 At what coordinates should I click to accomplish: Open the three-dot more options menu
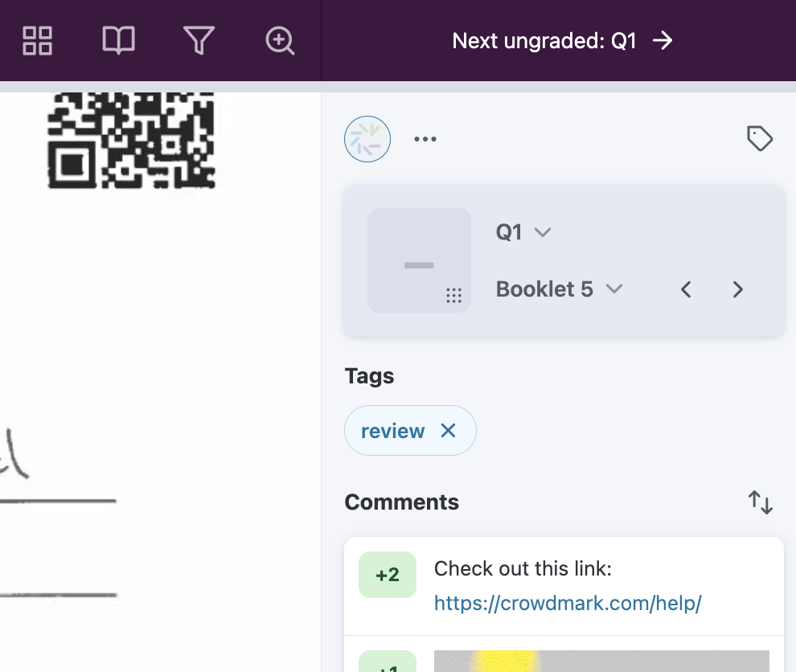point(425,139)
